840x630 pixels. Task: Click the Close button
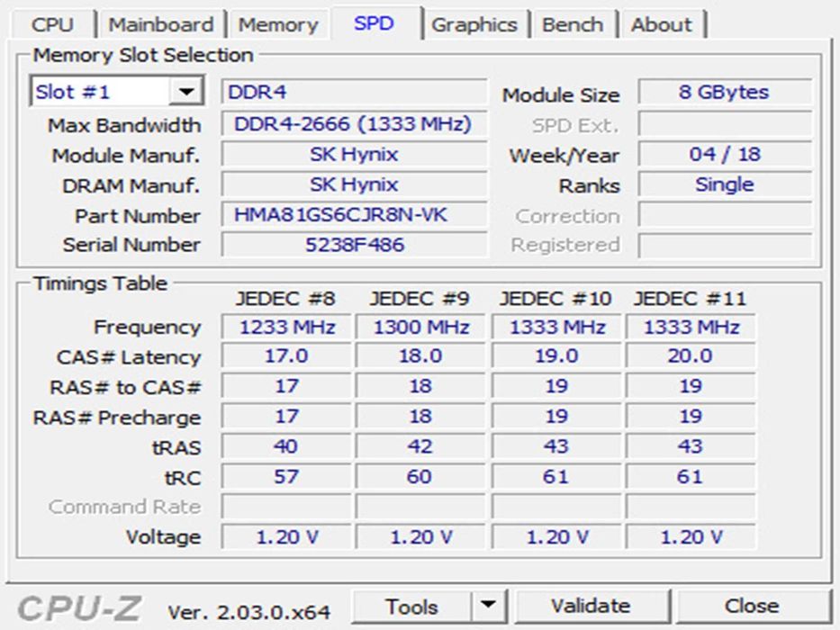(x=752, y=606)
